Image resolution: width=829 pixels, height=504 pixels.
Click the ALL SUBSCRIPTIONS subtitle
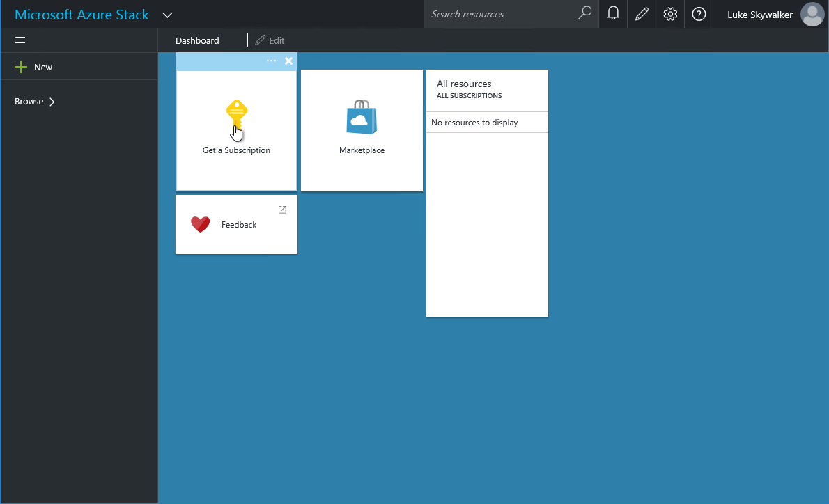(x=469, y=95)
